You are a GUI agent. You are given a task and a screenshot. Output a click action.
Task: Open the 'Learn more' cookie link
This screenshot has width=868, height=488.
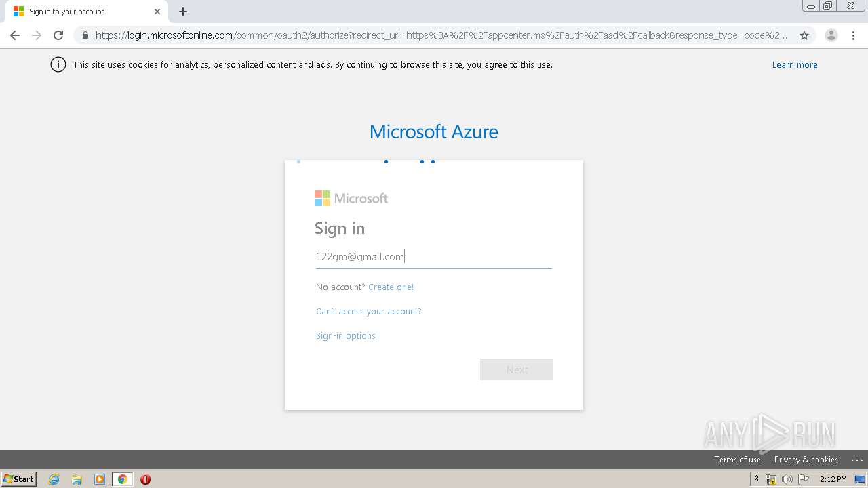tap(795, 65)
